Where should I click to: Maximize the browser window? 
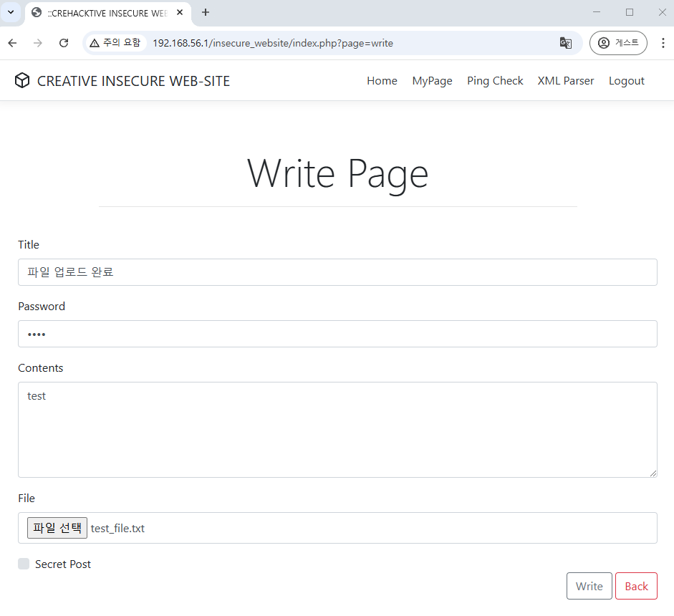coord(630,12)
